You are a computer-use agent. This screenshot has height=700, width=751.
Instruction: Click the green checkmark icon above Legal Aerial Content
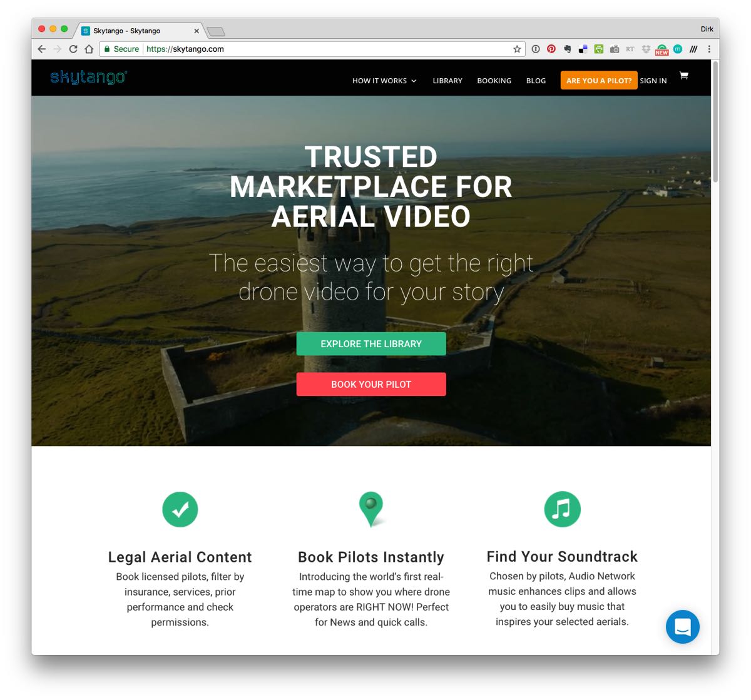point(180,509)
